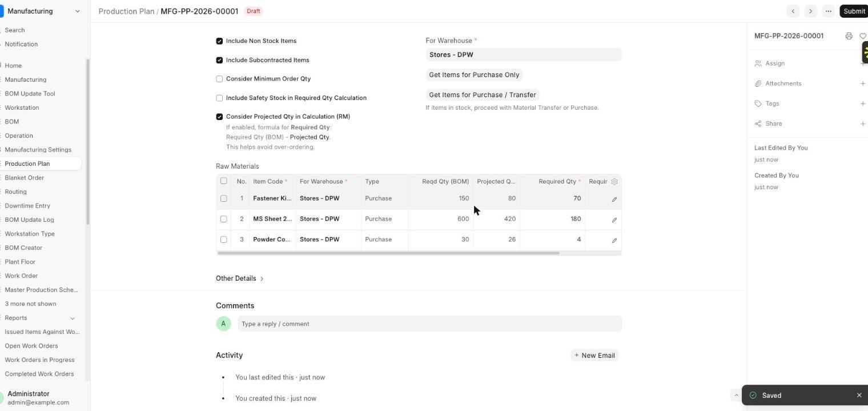Go to next document arrow
The width and height of the screenshot is (868, 411).
click(x=810, y=11)
